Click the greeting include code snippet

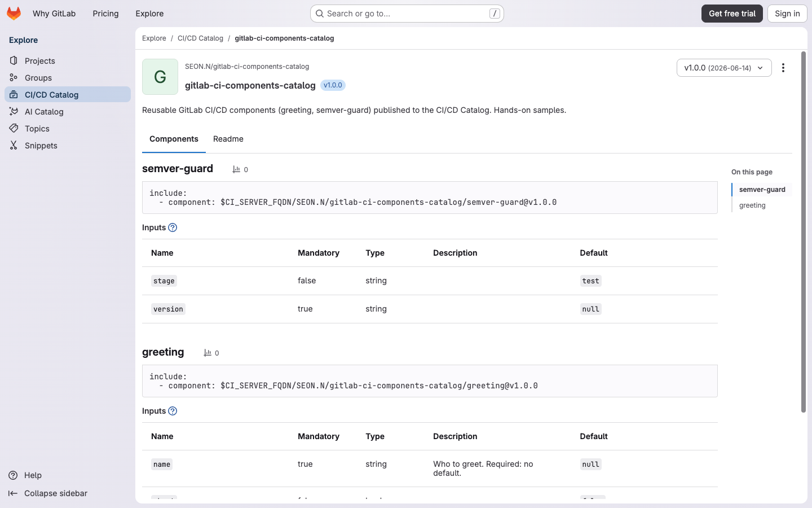point(430,381)
